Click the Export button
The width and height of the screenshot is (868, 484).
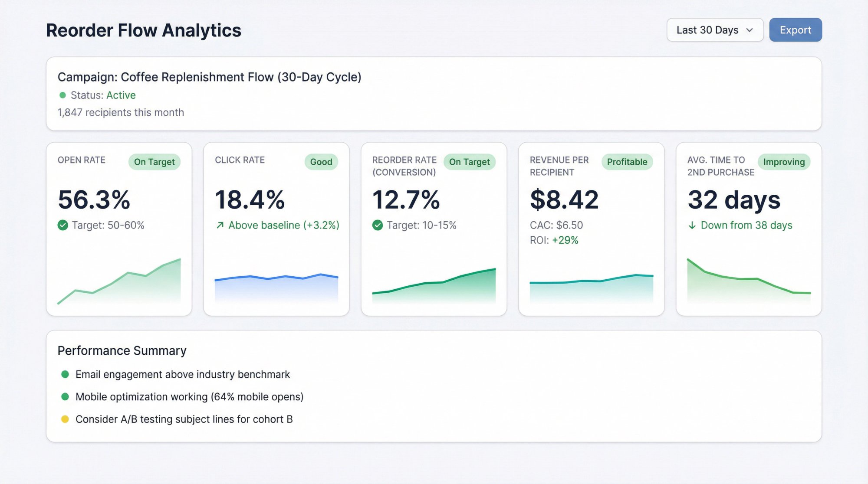coord(796,30)
